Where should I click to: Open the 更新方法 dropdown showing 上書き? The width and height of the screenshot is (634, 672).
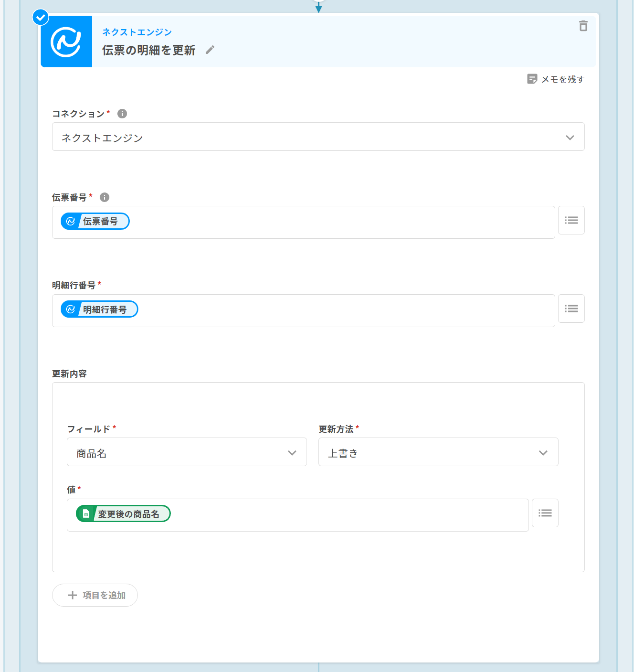point(438,452)
